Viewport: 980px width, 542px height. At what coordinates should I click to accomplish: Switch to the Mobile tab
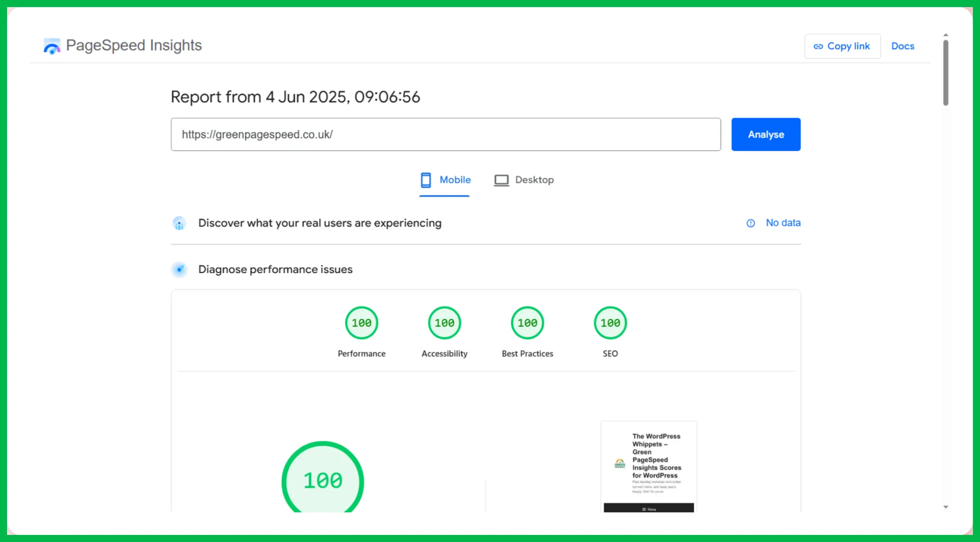coord(455,180)
